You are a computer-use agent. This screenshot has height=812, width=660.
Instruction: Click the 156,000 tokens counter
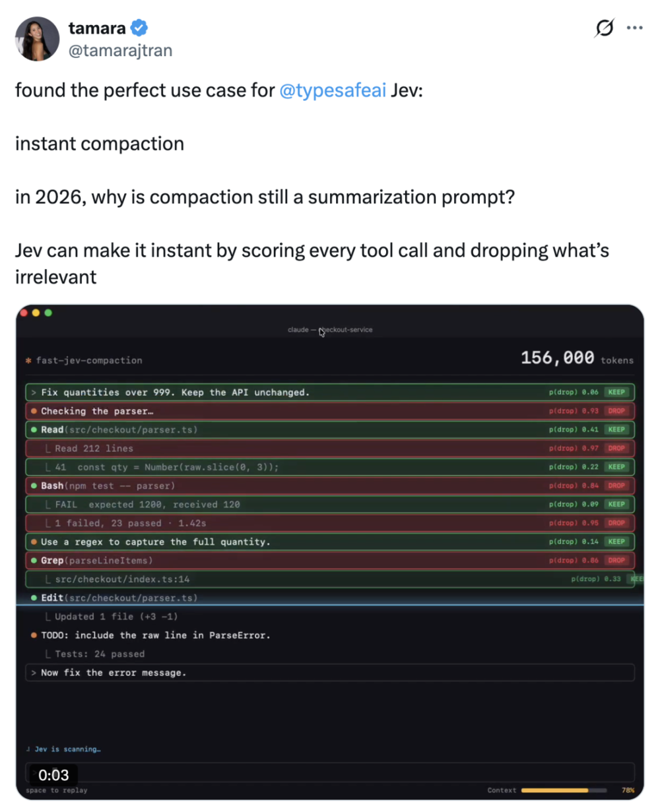point(576,359)
